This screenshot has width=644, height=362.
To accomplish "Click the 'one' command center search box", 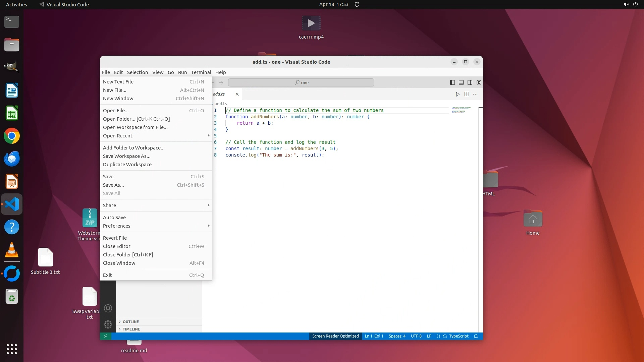I will pos(301,82).
